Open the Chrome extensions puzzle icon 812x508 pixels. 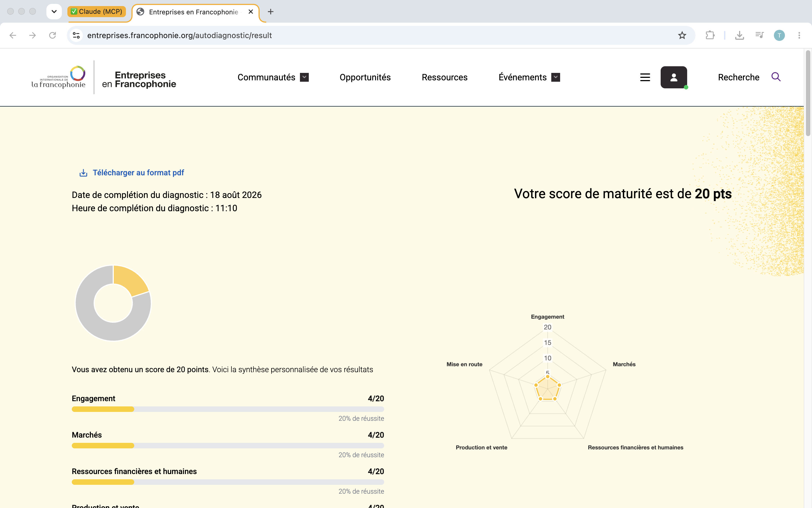click(710, 35)
